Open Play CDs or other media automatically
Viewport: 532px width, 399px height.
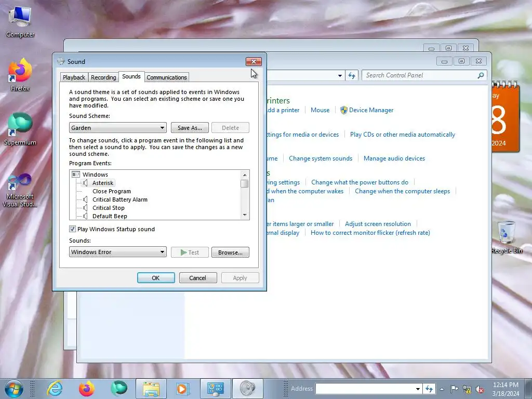(403, 135)
